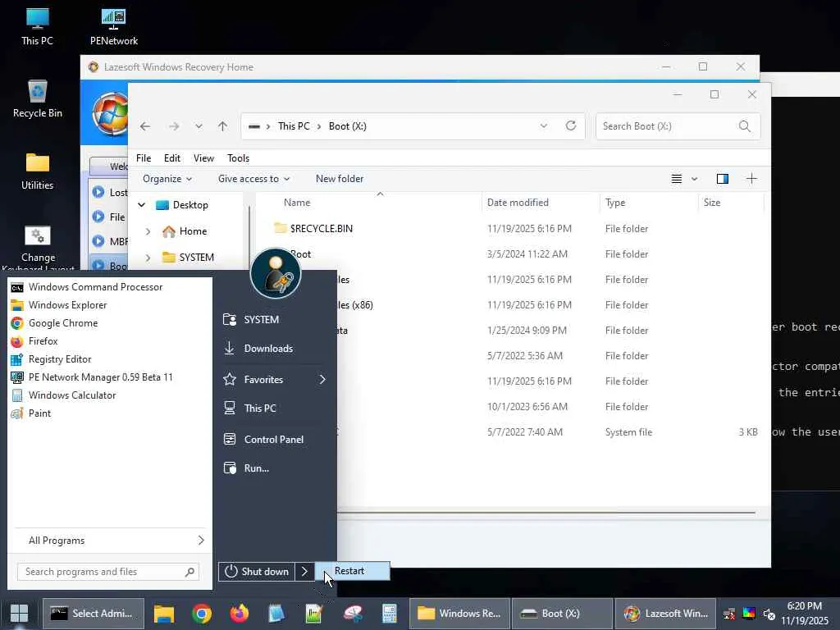Click the Shut down button
This screenshot has width=840, height=630.
click(x=257, y=572)
